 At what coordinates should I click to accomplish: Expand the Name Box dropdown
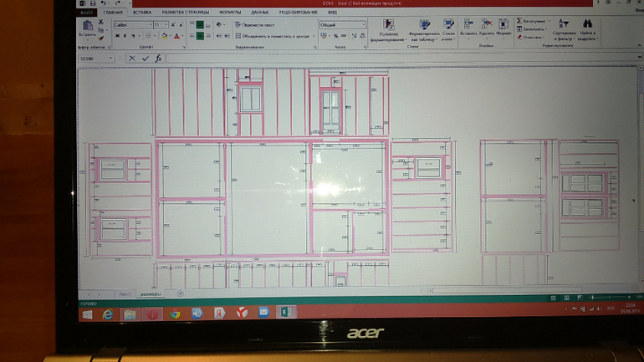(x=110, y=59)
